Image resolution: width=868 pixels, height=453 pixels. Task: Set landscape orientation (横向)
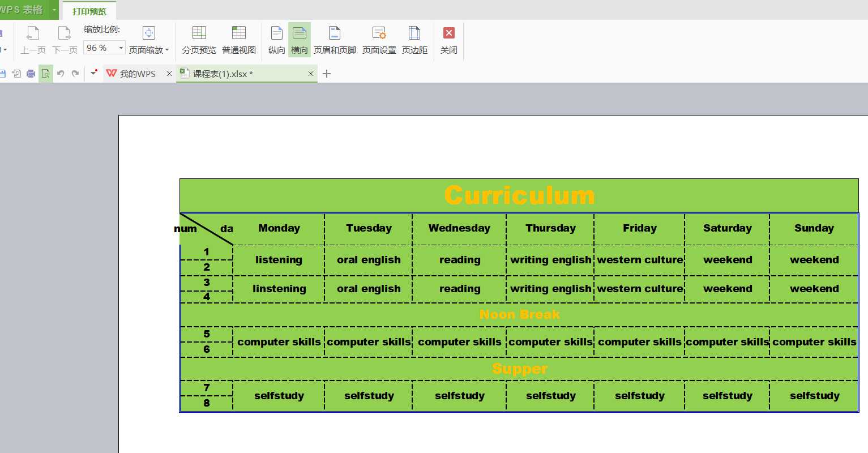pyautogui.click(x=300, y=40)
